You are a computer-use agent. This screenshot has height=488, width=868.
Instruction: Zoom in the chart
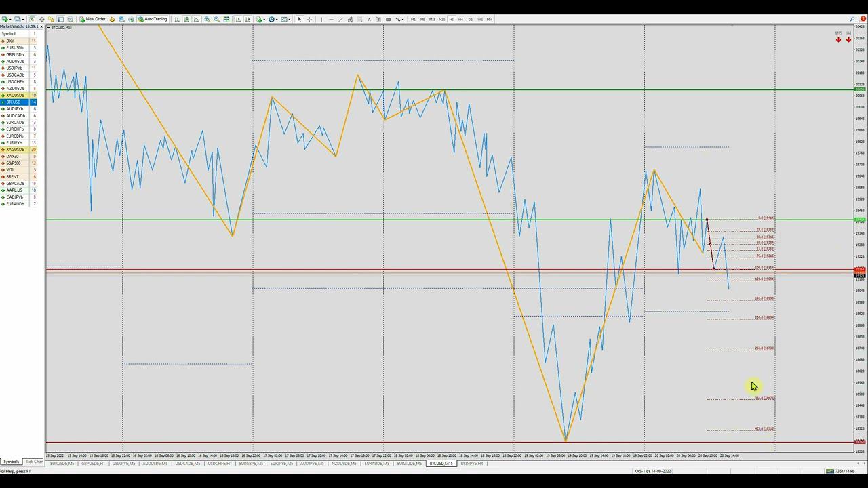click(207, 19)
